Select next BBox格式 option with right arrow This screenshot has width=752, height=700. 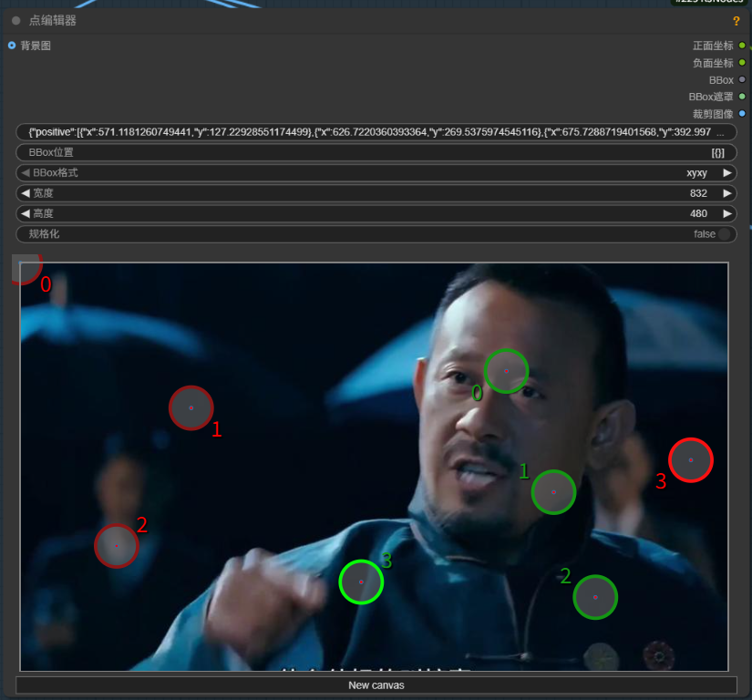click(x=727, y=172)
